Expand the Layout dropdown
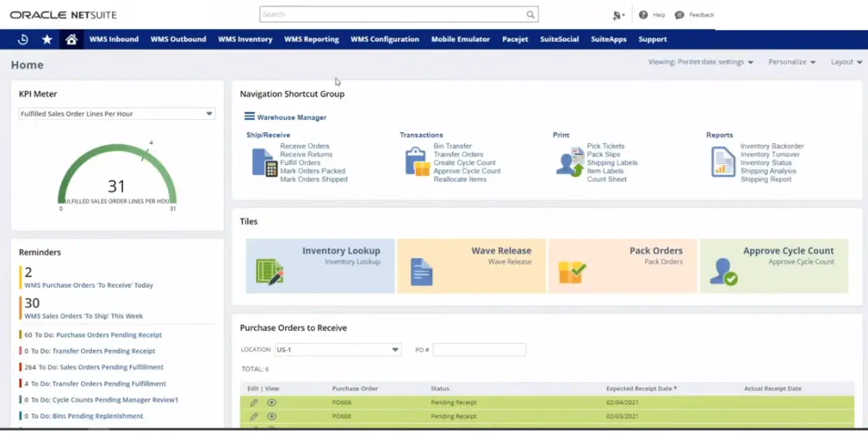Viewport: 868px width, 434px height. pyautogui.click(x=846, y=62)
